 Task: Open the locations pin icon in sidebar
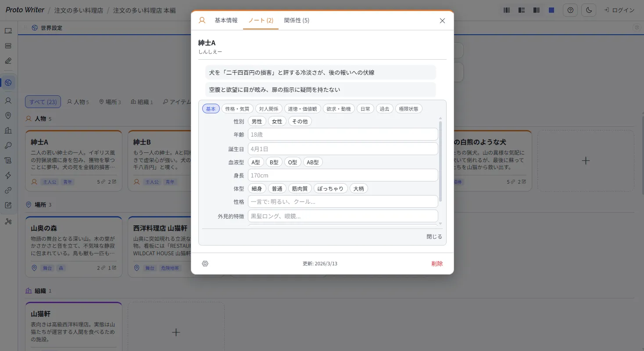(x=8, y=116)
